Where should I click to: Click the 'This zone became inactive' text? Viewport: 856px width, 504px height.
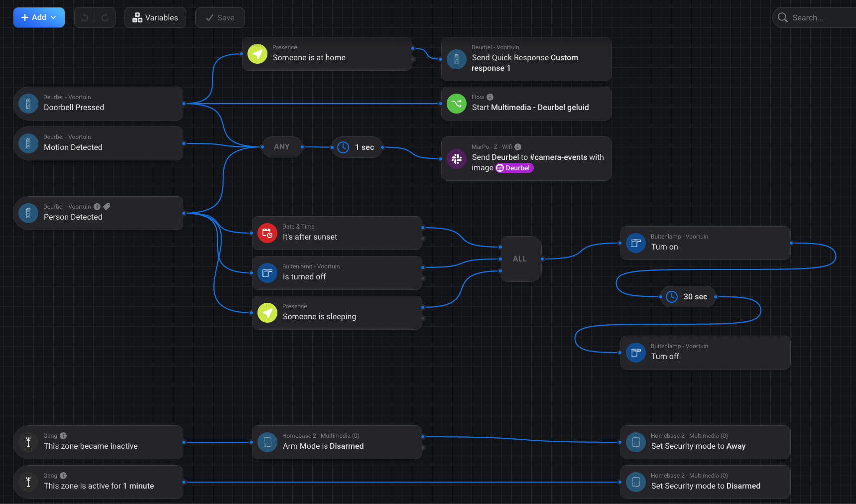tap(91, 446)
